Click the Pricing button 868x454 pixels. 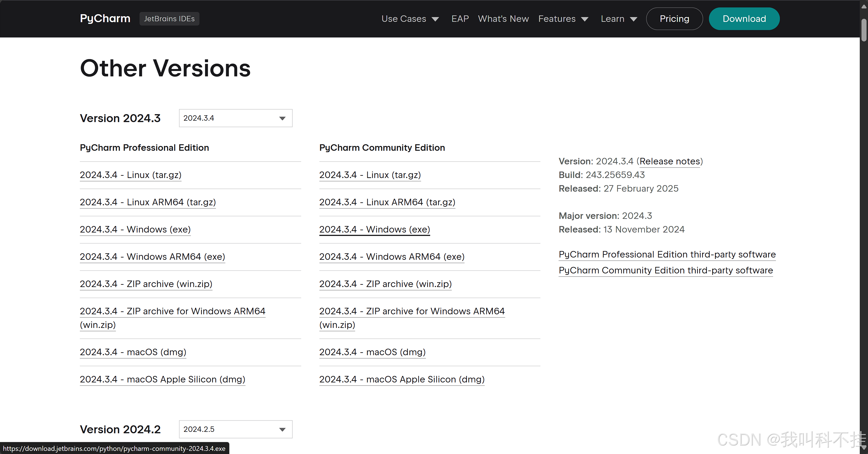pos(674,19)
